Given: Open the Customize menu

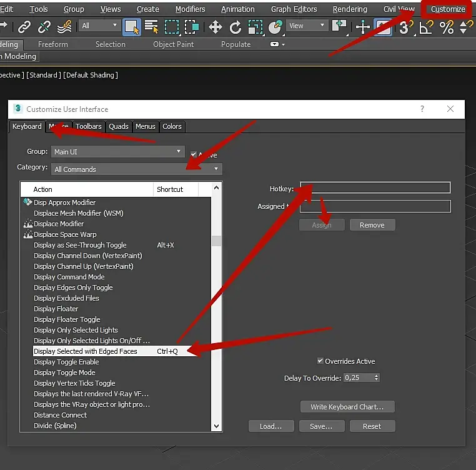Looking at the screenshot, I should [x=448, y=9].
